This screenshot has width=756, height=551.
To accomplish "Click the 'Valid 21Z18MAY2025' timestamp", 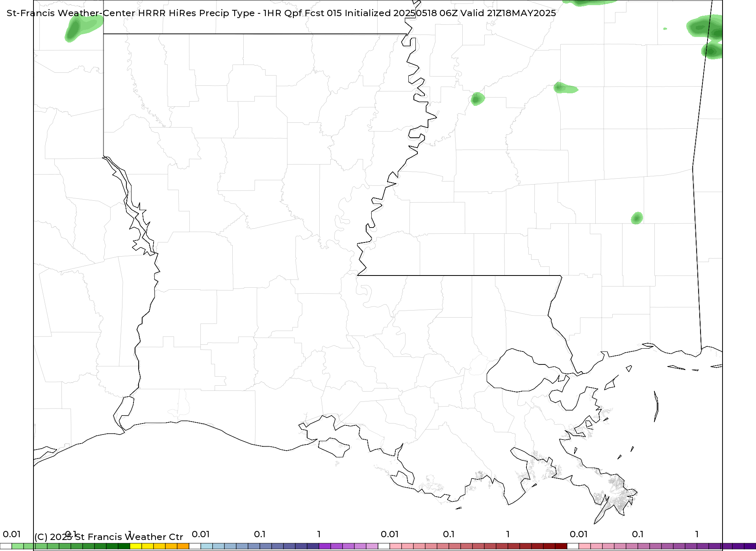I will pos(508,13).
